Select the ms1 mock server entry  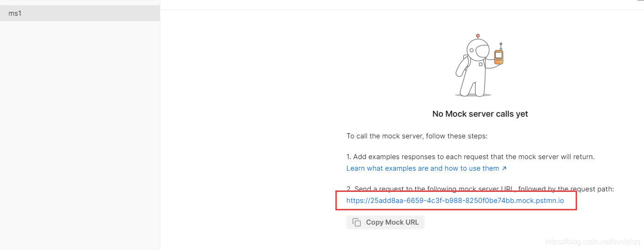(79, 13)
